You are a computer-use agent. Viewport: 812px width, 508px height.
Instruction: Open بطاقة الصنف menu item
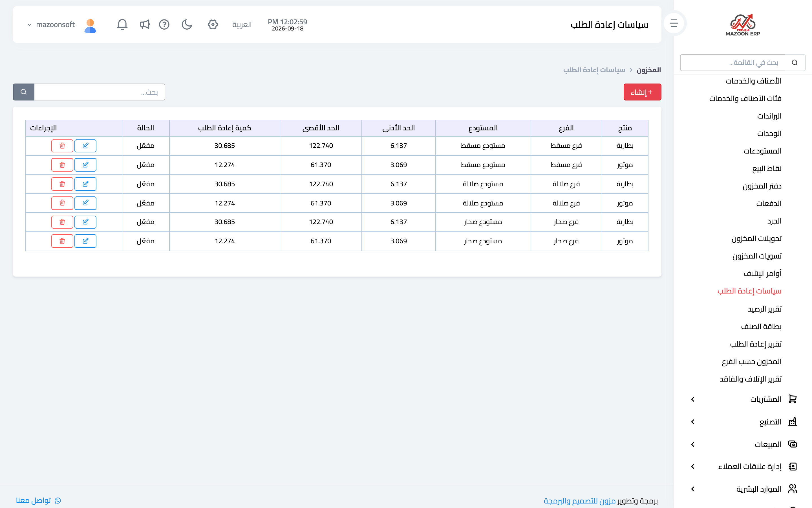pos(761,326)
